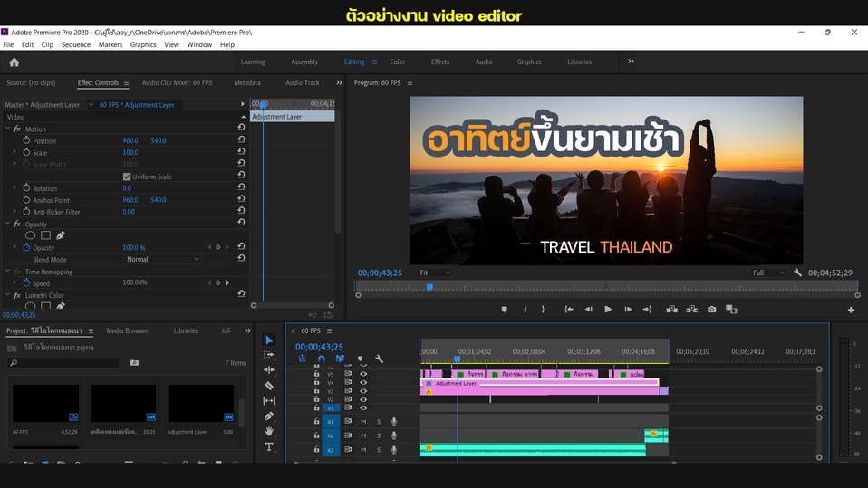Click Mark In button
The height and width of the screenshot is (488, 868).
[x=526, y=310]
